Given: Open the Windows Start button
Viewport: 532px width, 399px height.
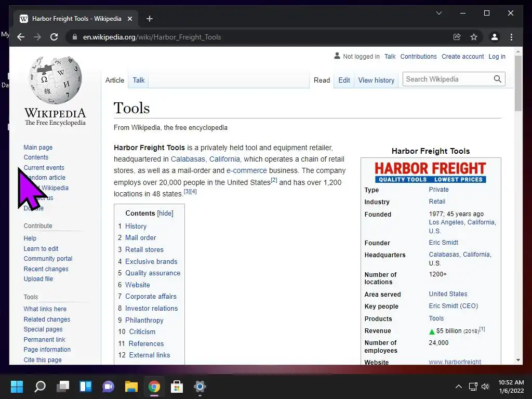Looking at the screenshot, I should [x=17, y=387].
